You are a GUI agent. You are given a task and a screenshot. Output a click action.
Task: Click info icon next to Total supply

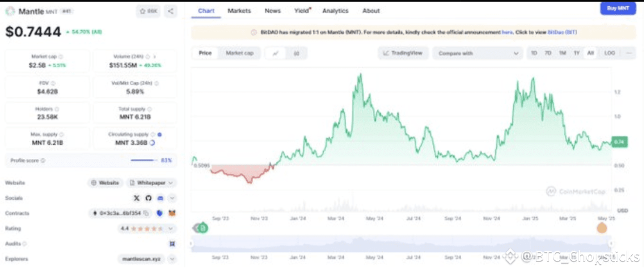[x=150, y=109]
